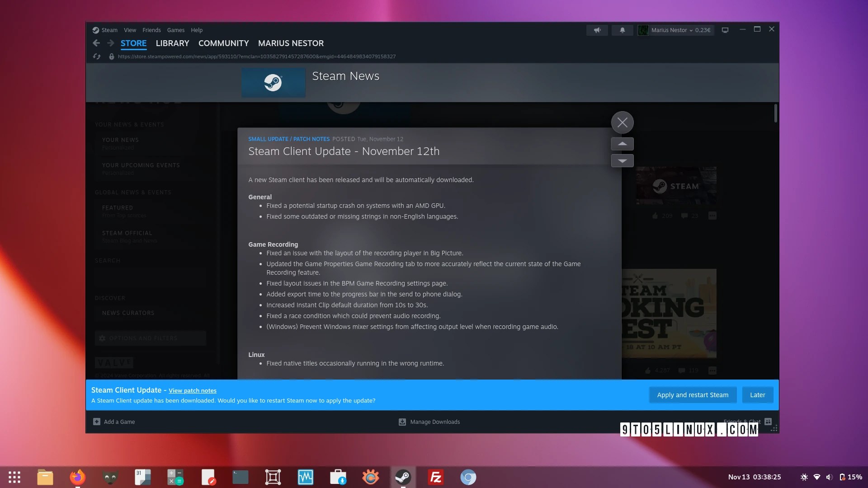The height and width of the screenshot is (488, 868).
Task: Click the page reload icon
Action: [x=97, y=56]
